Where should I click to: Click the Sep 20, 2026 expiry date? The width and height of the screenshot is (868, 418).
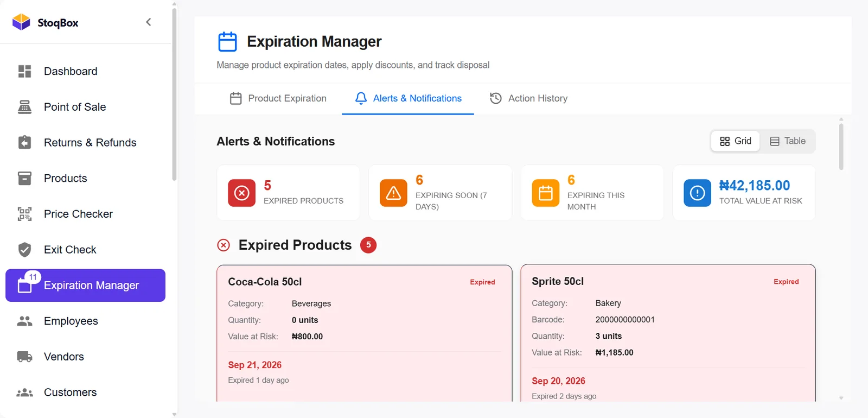coord(558,381)
